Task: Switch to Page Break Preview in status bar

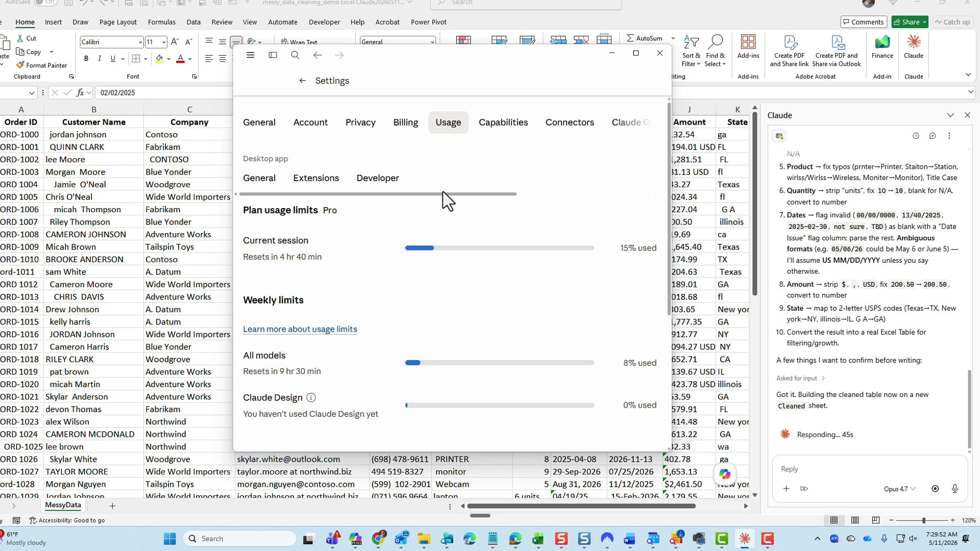Action: coord(876,520)
